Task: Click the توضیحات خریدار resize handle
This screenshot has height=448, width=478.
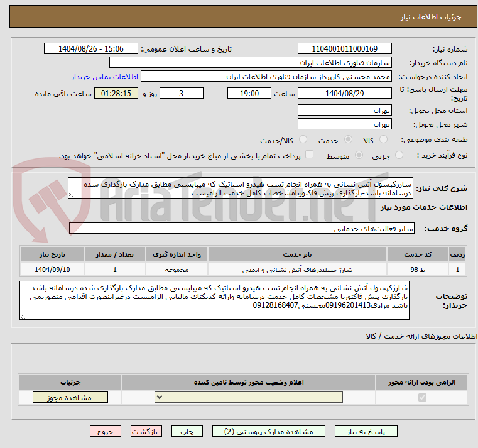Action: click(23, 316)
